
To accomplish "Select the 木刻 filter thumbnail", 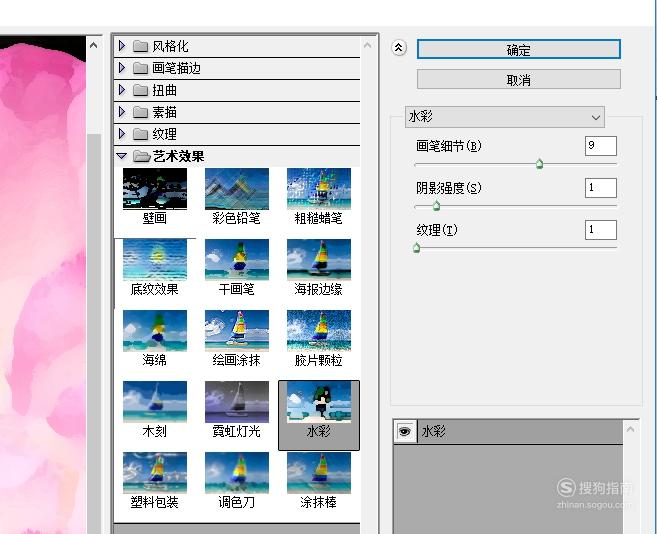I will click(x=155, y=402).
